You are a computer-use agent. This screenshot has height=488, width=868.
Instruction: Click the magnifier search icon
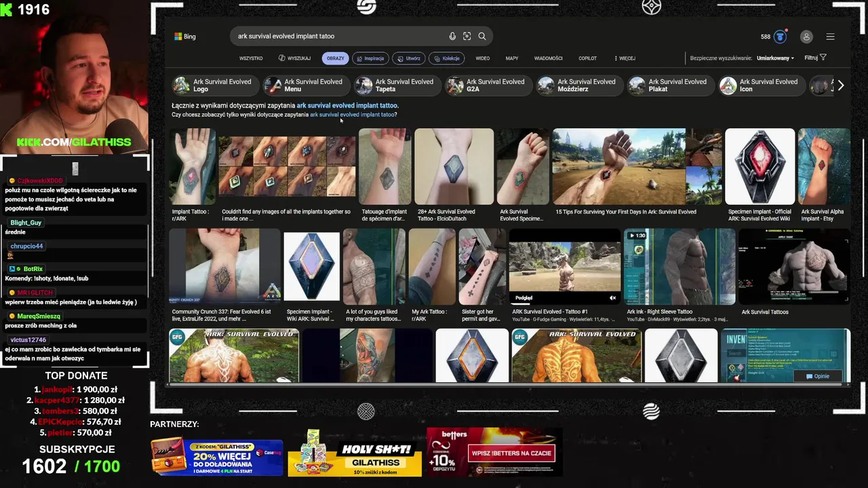(x=482, y=37)
